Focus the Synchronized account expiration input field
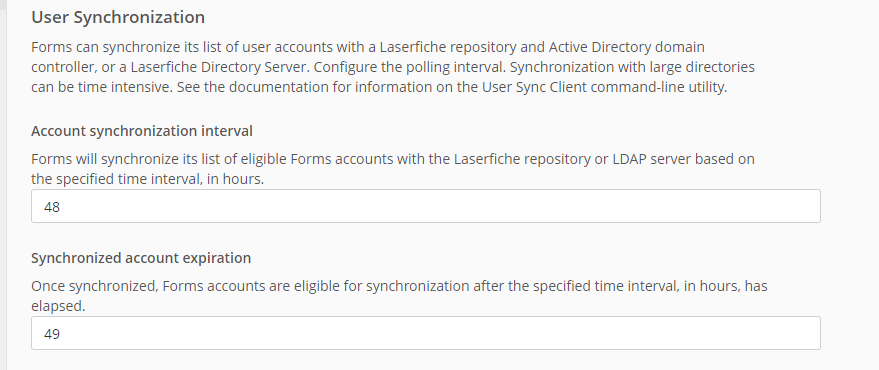The image size is (879, 370). pyautogui.click(x=425, y=333)
